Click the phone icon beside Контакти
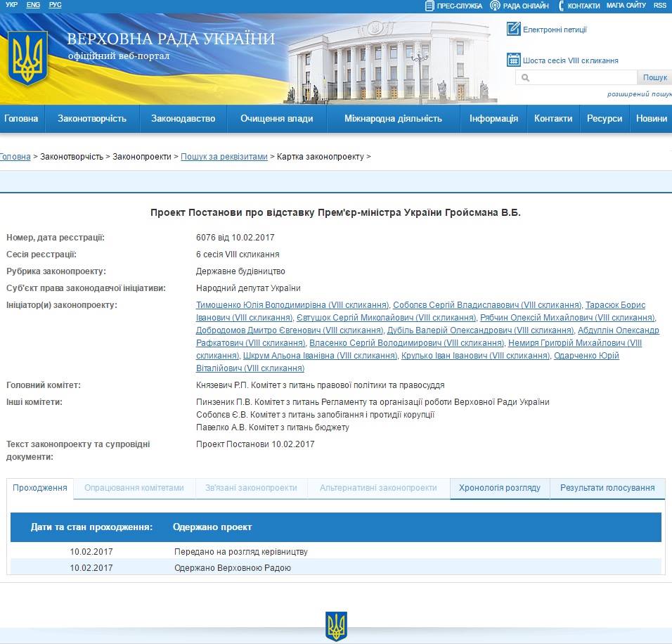 [x=562, y=6]
